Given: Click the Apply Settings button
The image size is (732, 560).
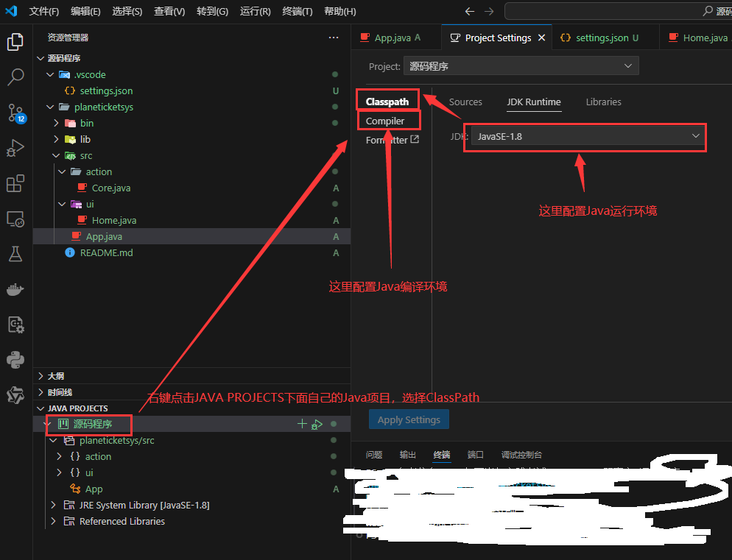Looking at the screenshot, I should (x=409, y=419).
